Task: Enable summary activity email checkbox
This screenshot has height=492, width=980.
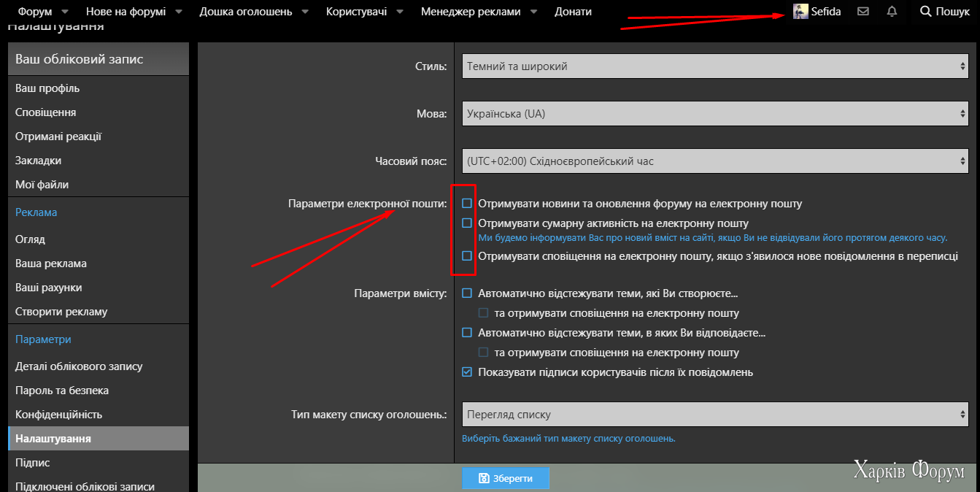Action: (467, 223)
